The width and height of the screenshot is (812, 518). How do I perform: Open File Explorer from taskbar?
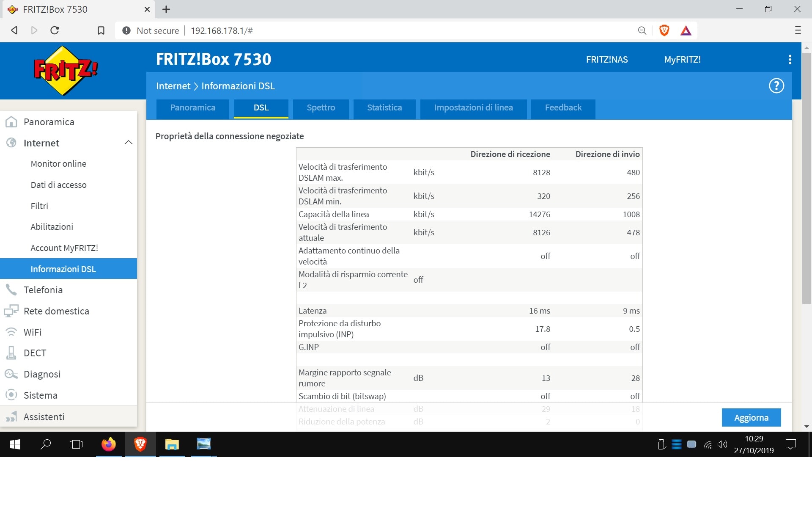click(172, 444)
